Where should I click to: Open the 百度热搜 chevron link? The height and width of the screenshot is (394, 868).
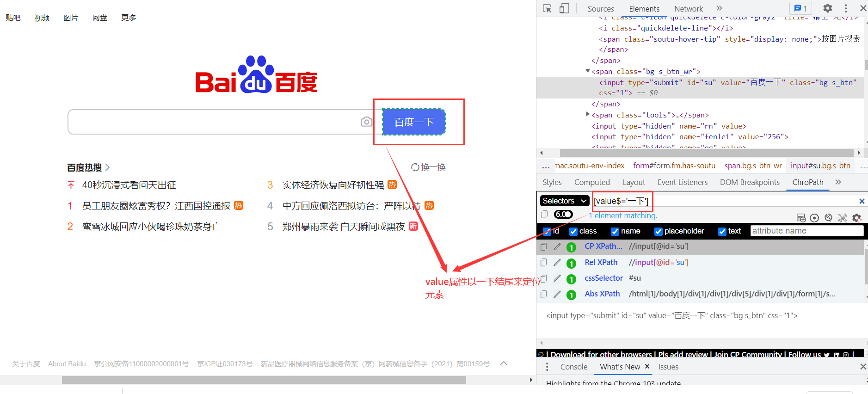pos(108,167)
